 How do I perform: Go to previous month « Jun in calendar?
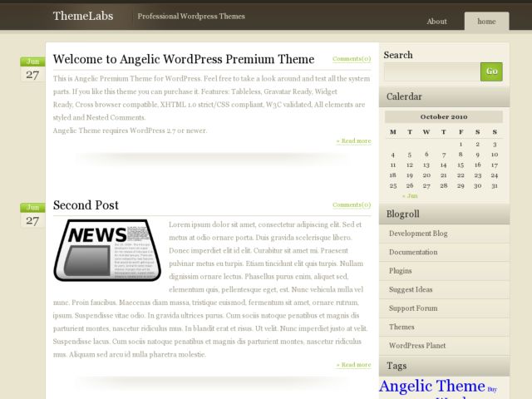(x=410, y=196)
